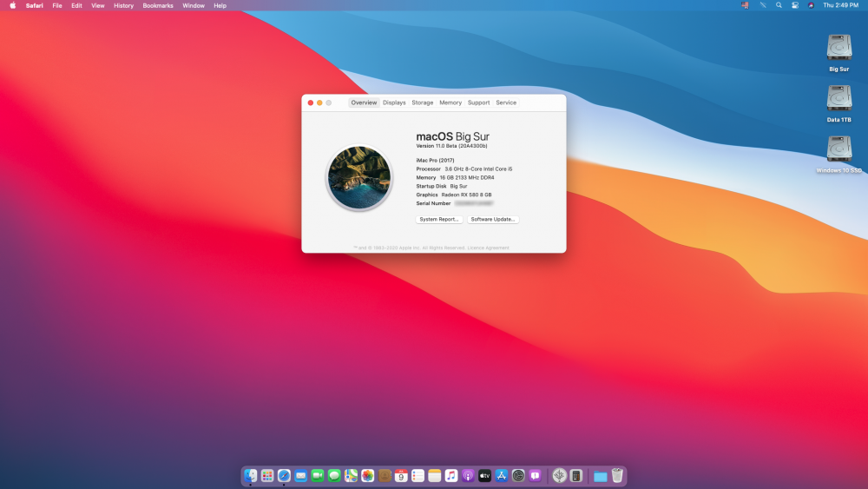
Task: Open the Window menu
Action: tap(194, 5)
